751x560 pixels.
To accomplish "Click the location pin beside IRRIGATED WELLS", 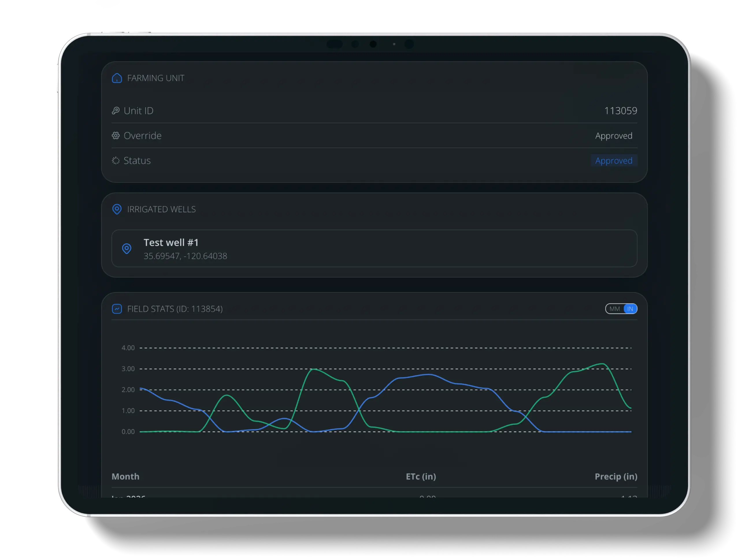I will pyautogui.click(x=117, y=209).
